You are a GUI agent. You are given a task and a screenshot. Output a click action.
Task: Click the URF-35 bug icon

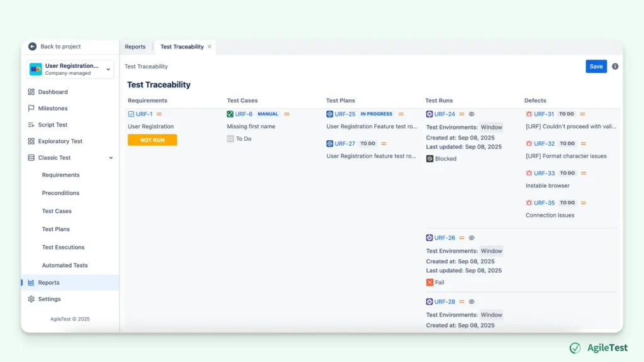pos(529,203)
